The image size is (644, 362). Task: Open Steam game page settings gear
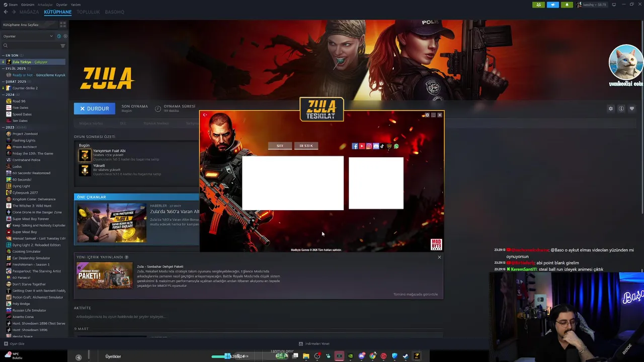[x=611, y=109]
